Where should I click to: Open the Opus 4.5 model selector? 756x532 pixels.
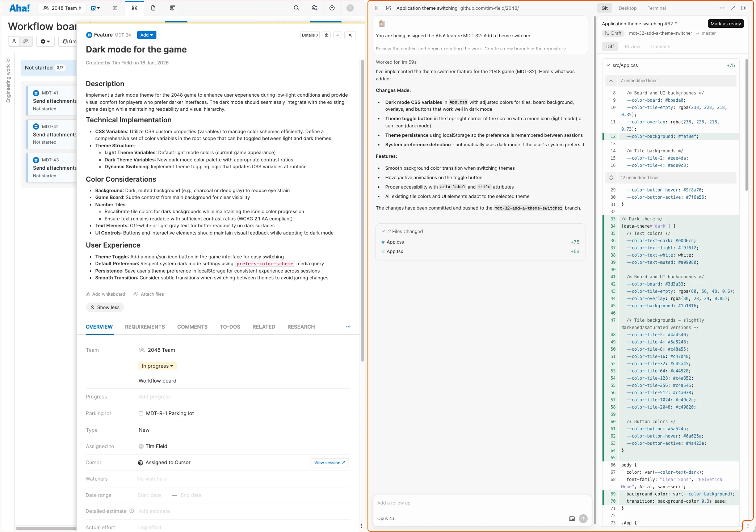pyautogui.click(x=386, y=518)
